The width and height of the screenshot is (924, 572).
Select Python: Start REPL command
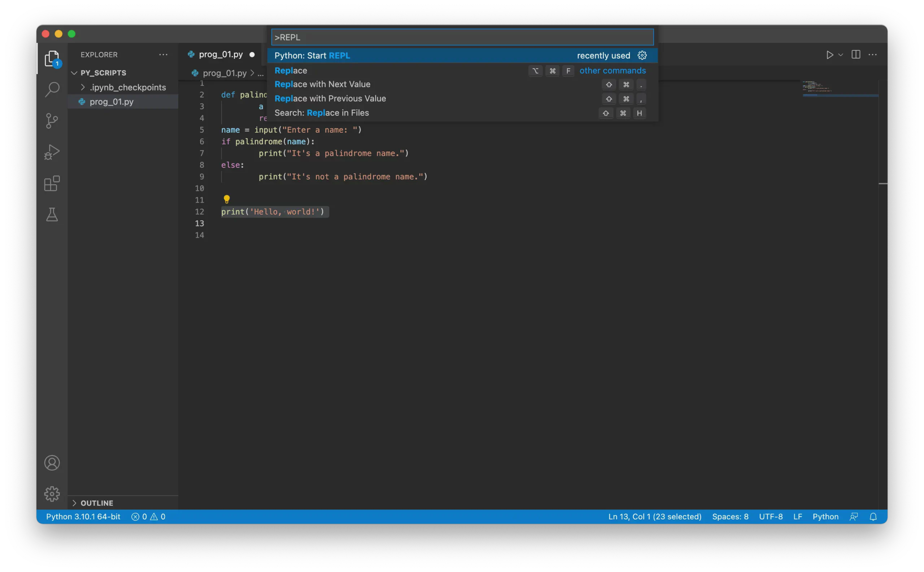tap(459, 56)
